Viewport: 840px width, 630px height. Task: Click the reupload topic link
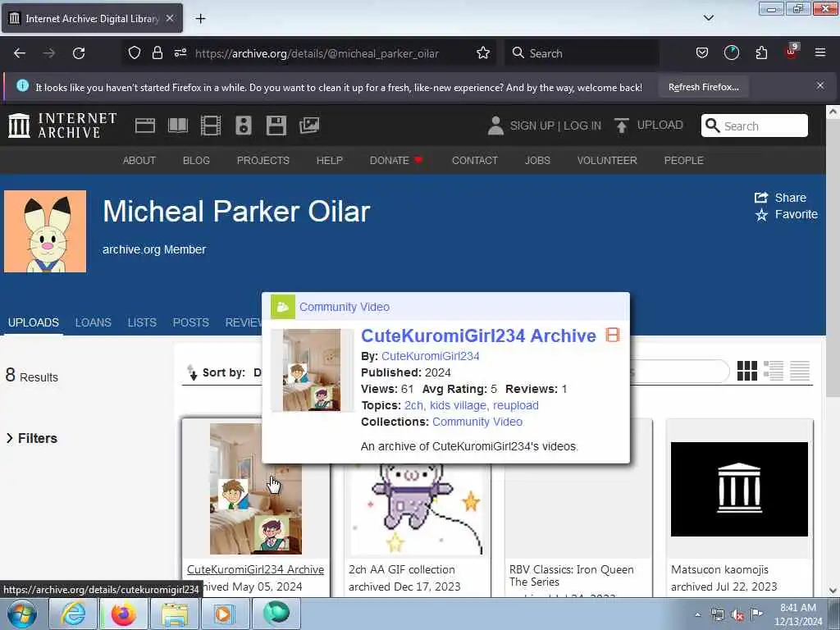[x=515, y=405]
